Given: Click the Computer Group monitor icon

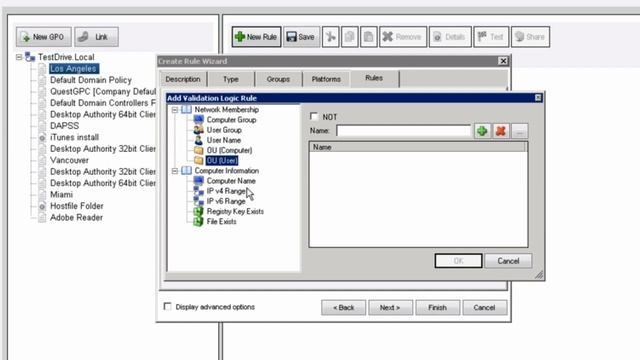Looking at the screenshot, I should 198,120.
